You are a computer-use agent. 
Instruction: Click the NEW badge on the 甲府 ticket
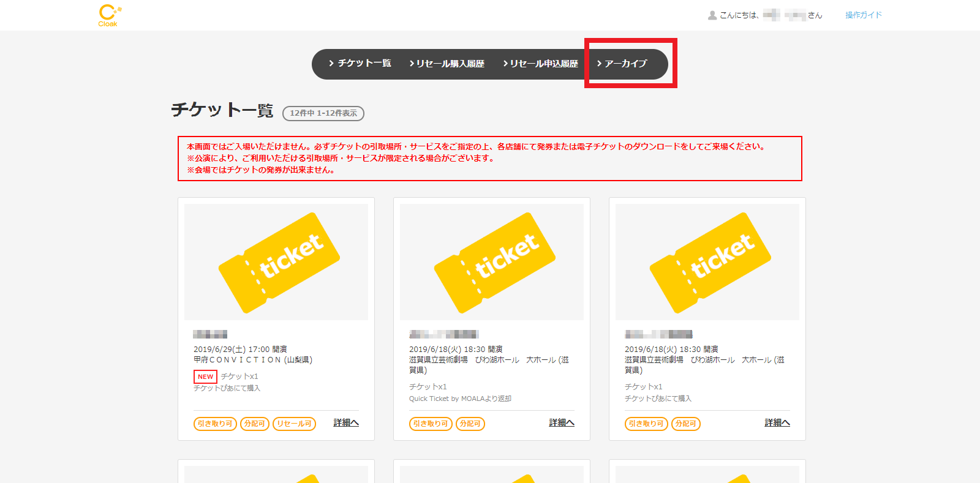pyautogui.click(x=205, y=377)
